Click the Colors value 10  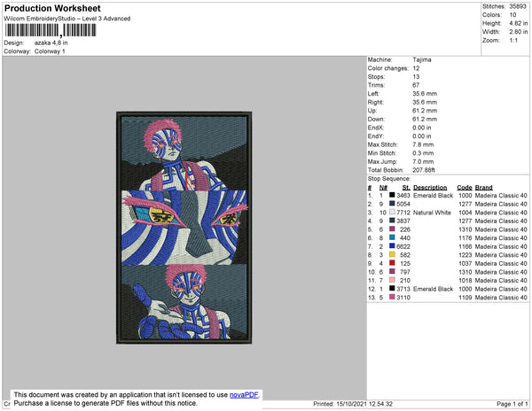coord(512,15)
